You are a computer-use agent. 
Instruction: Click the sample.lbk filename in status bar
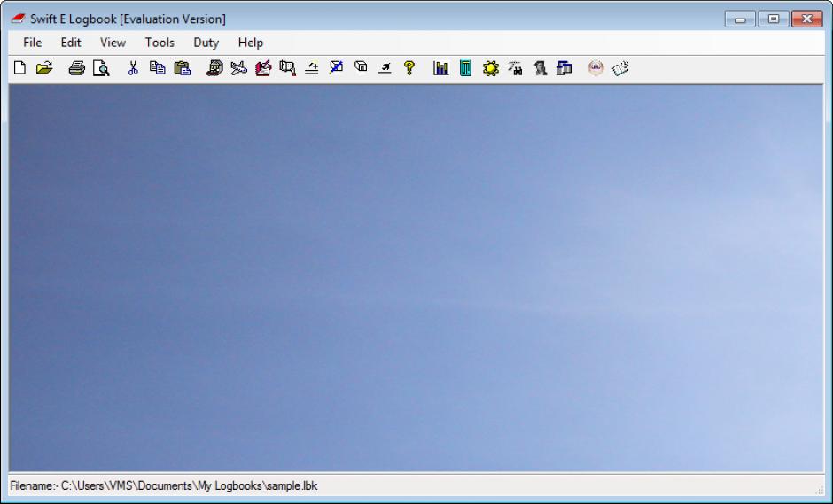click(292, 485)
